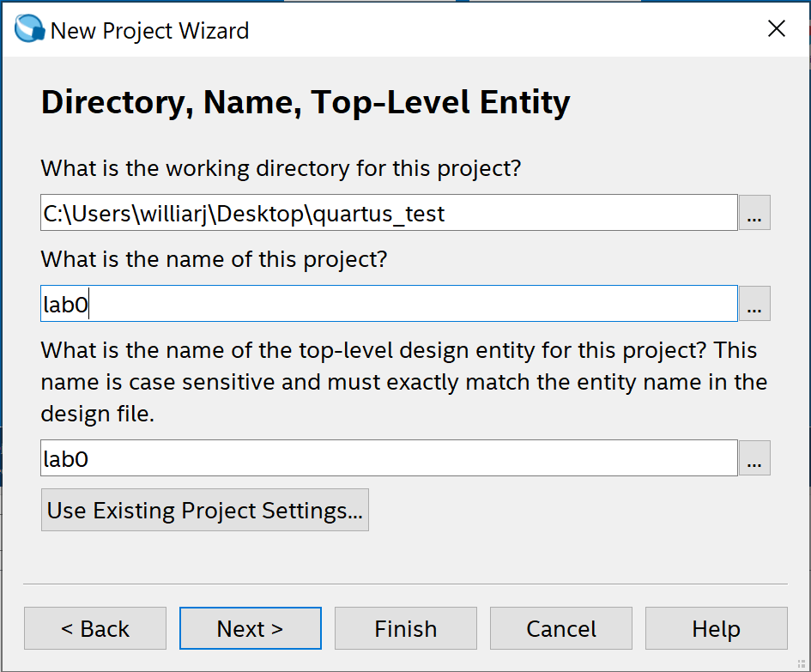This screenshot has width=811, height=672.
Task: Cancel the new project wizard
Action: point(560,629)
